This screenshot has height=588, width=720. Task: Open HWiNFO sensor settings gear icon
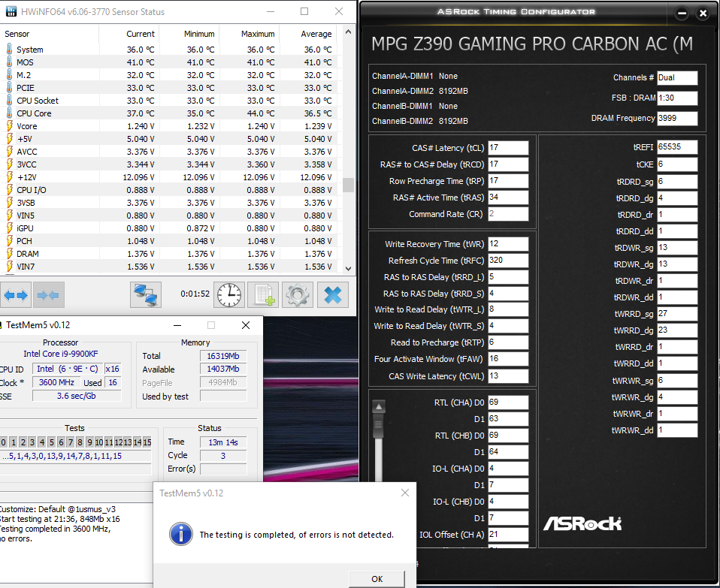point(298,295)
